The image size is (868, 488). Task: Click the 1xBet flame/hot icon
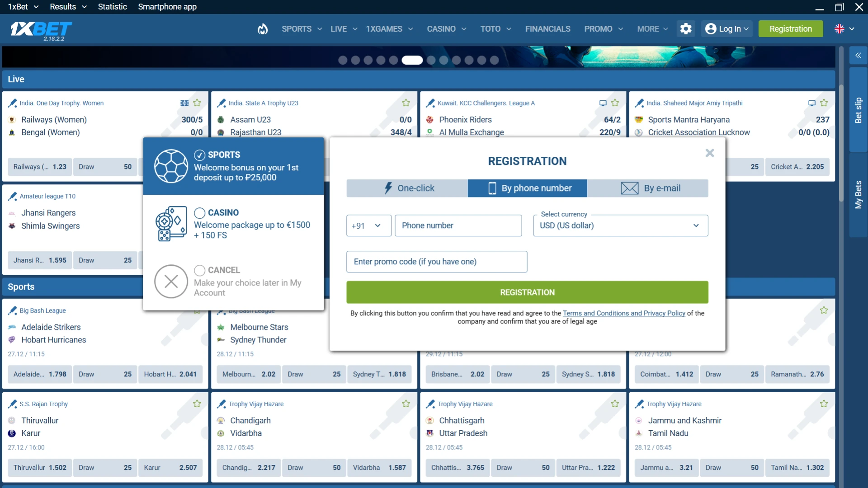point(262,28)
